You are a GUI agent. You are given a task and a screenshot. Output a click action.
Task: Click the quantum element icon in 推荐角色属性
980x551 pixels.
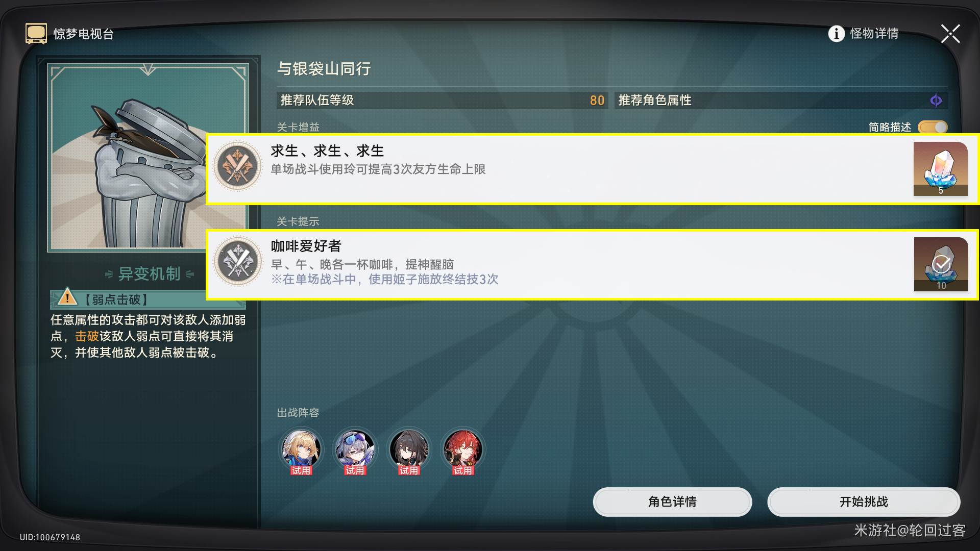tap(936, 101)
